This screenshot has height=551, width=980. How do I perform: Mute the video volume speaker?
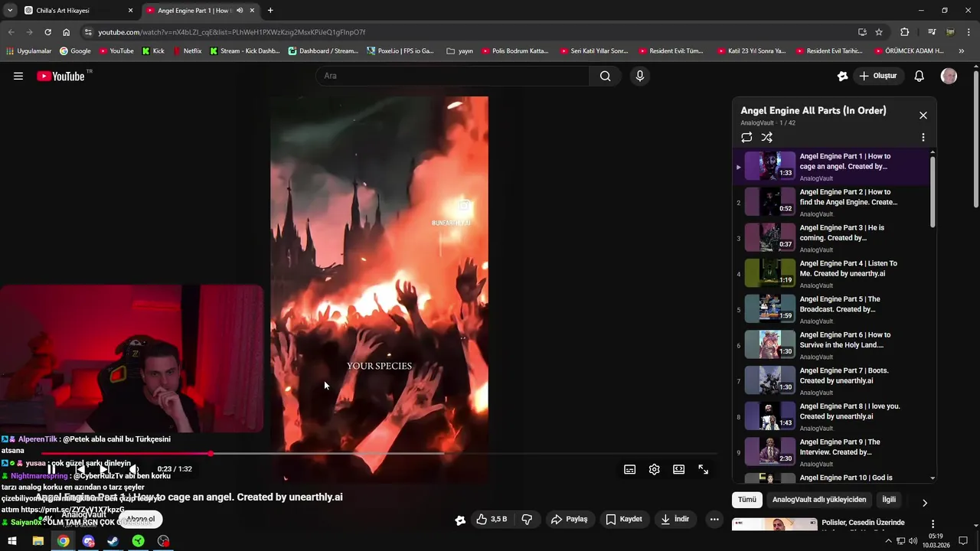pos(133,469)
